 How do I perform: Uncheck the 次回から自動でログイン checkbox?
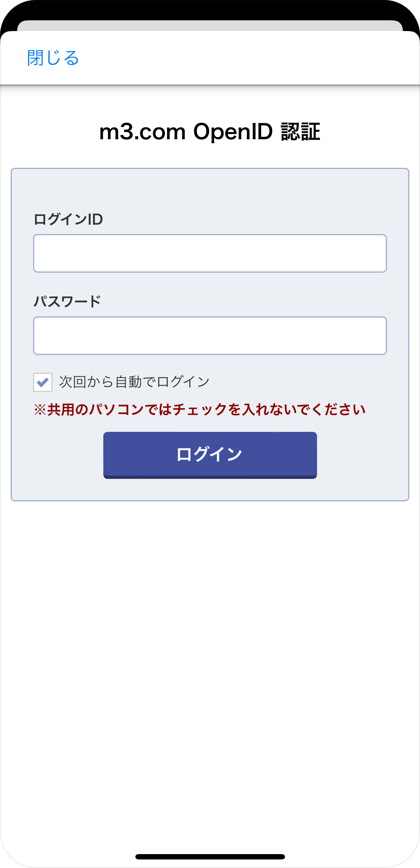click(43, 382)
